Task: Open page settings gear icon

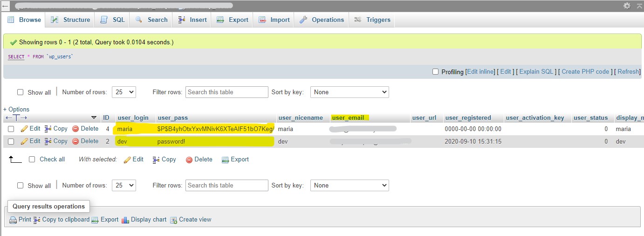Action: pyautogui.click(x=627, y=6)
